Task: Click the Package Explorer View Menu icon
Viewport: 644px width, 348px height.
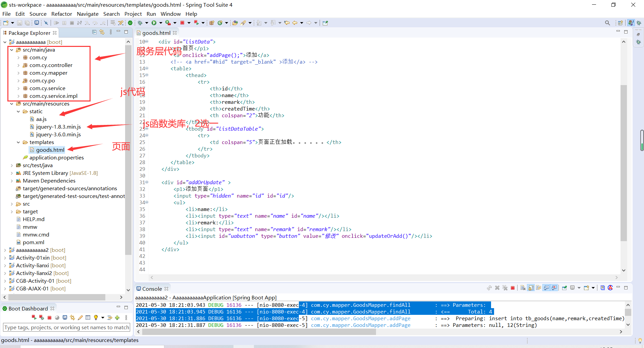Action: pyautogui.click(x=111, y=32)
